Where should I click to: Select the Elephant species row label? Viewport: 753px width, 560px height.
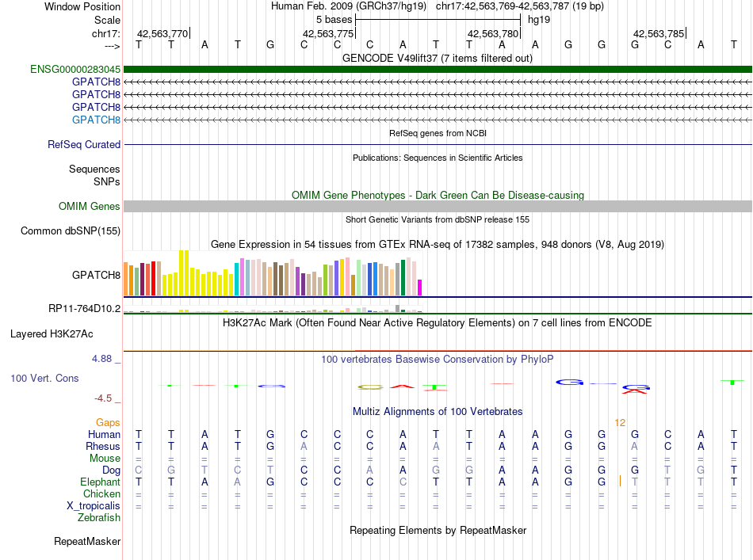(x=100, y=482)
